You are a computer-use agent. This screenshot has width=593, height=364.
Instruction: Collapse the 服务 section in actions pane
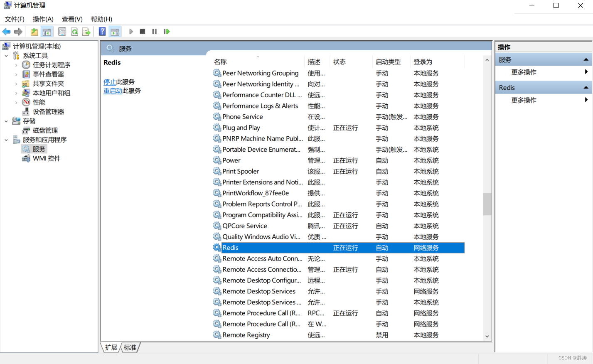586,60
